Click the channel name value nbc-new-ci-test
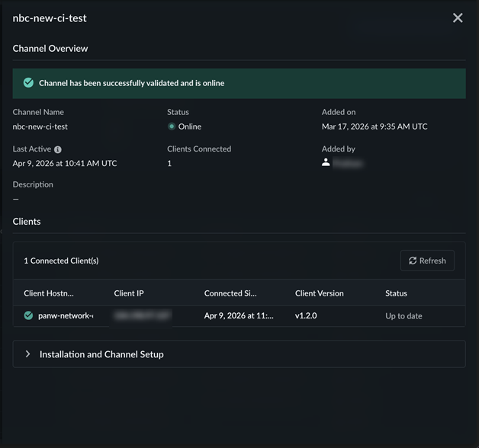The width and height of the screenshot is (479, 448). (40, 126)
